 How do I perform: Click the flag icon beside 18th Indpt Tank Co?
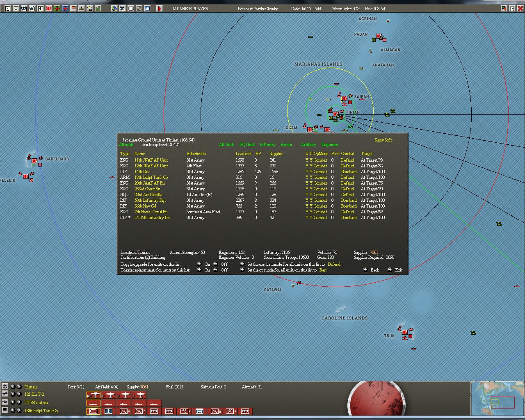tap(5, 410)
